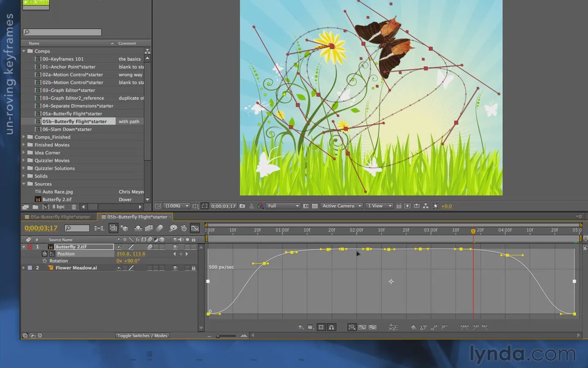This screenshot has height=368, width=588.
Task: Convert selected keyframes to Linear
Action: pos(434,327)
